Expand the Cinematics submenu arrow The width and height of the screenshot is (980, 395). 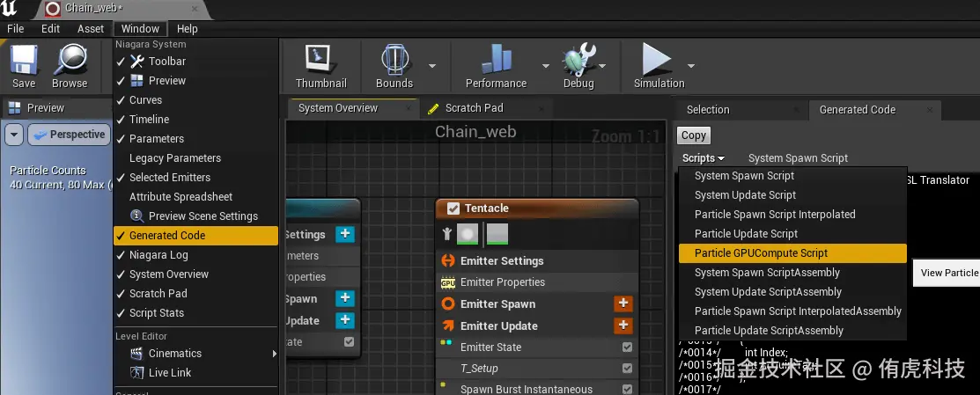pos(275,354)
